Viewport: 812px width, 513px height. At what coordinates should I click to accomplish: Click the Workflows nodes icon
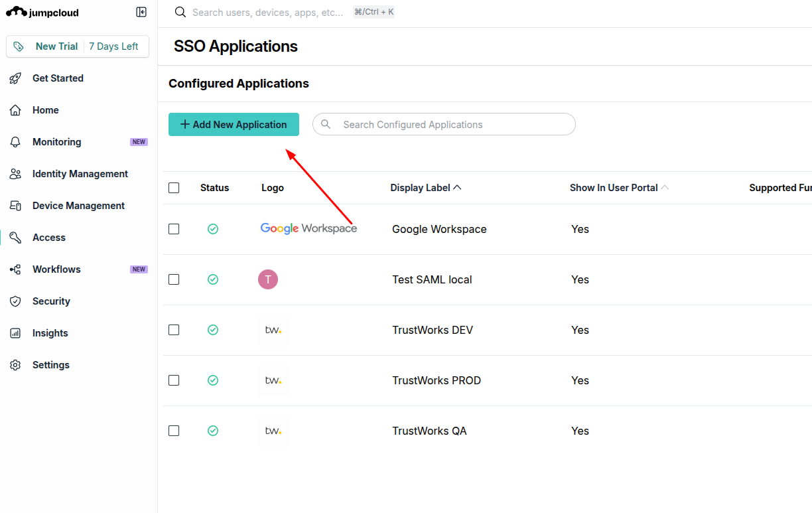coord(15,269)
